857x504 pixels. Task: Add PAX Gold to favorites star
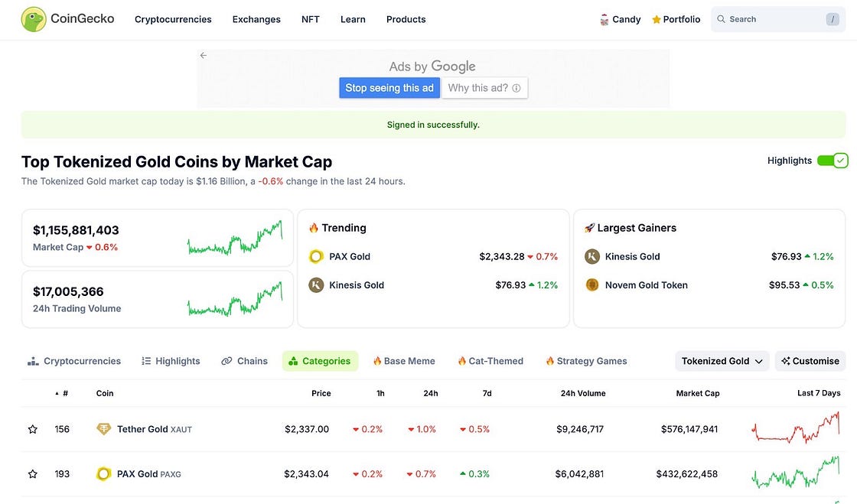33,474
